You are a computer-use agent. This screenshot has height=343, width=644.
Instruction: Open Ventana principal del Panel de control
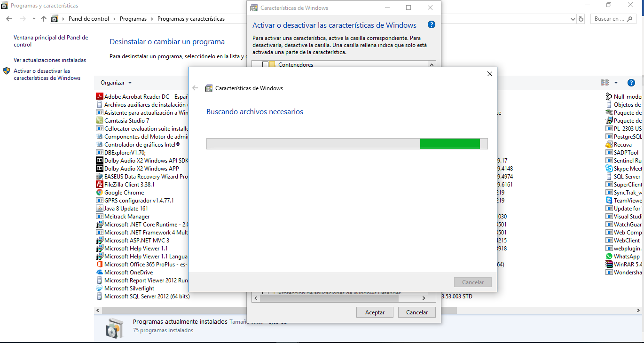[x=51, y=41]
